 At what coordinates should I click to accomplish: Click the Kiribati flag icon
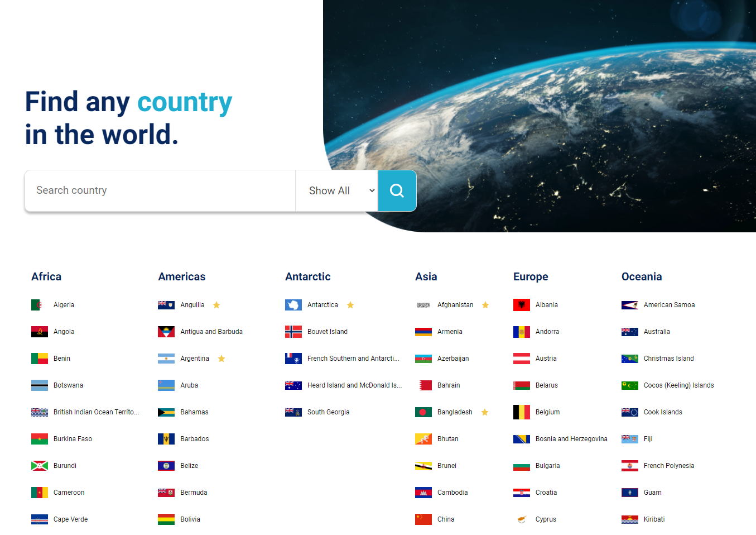click(630, 519)
